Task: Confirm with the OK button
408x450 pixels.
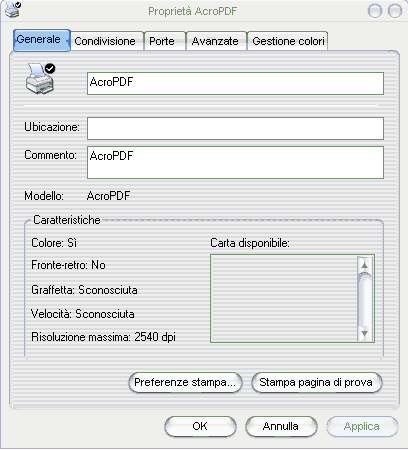Action: click(x=200, y=426)
